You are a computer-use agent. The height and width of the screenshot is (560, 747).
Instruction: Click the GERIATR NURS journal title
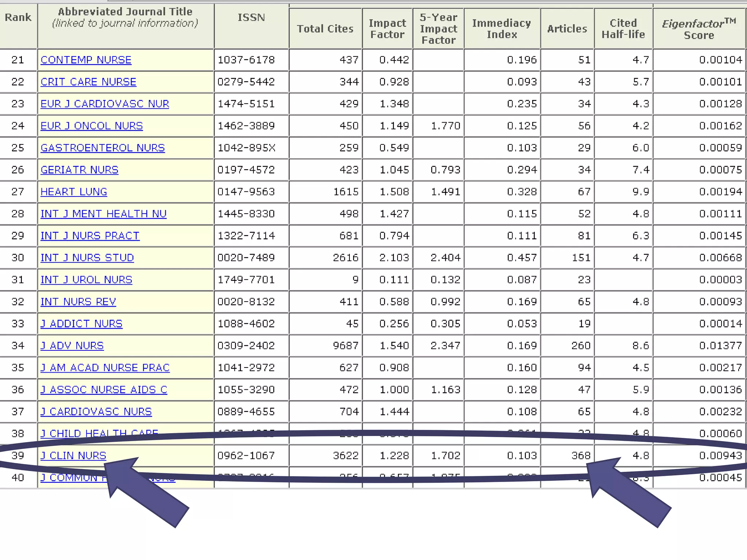(80, 170)
